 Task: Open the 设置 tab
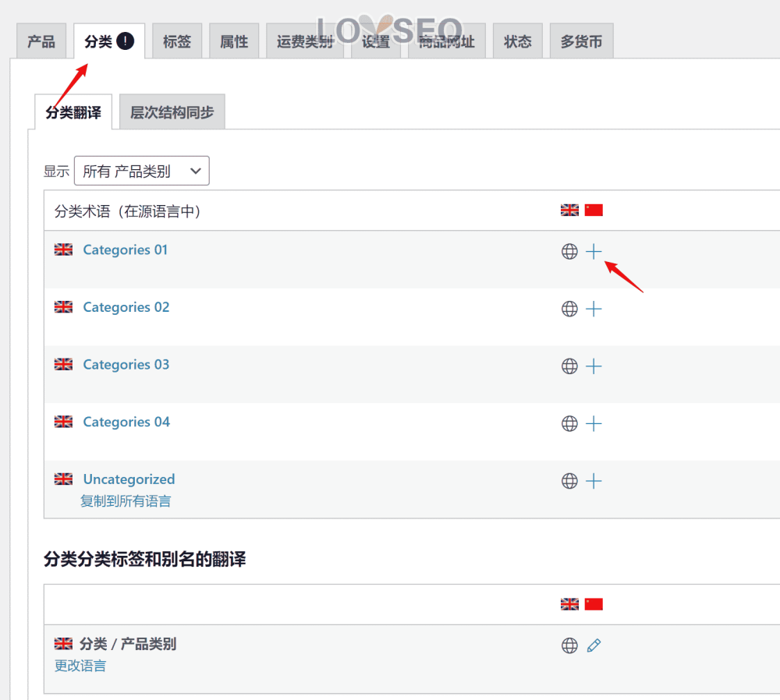[376, 41]
